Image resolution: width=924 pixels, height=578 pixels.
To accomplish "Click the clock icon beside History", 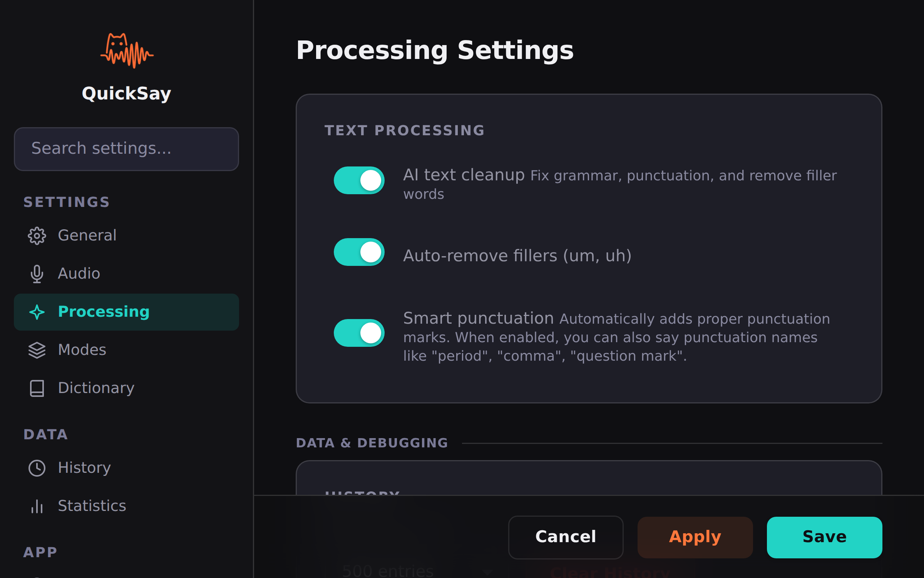I will pos(37,468).
